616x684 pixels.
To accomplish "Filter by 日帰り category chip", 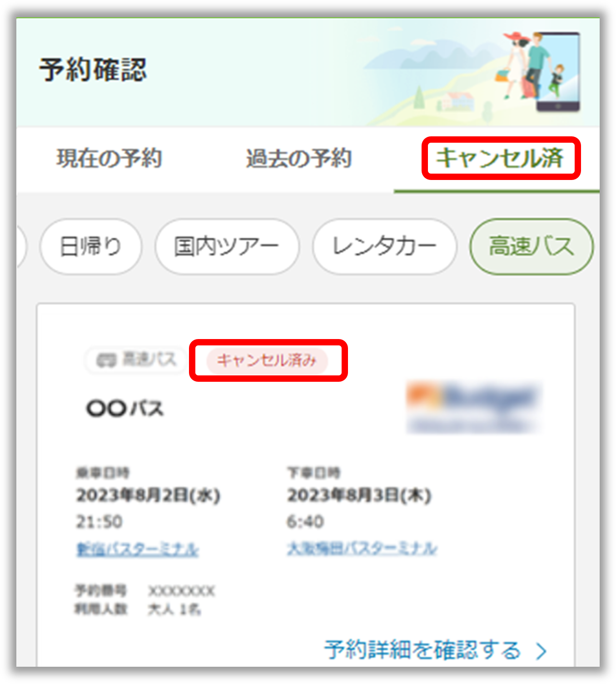I will pos(91,247).
